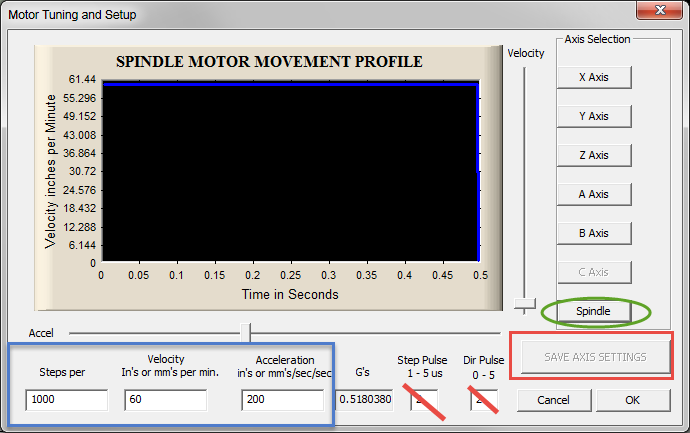Click the Dir Pulse input field
Image resolution: width=690 pixels, height=433 pixels.
point(484,400)
